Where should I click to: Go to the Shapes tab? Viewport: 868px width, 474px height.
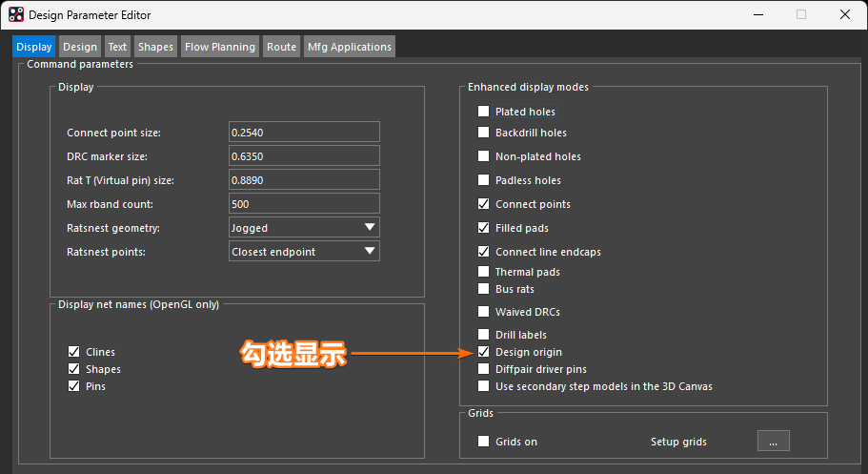tap(155, 47)
